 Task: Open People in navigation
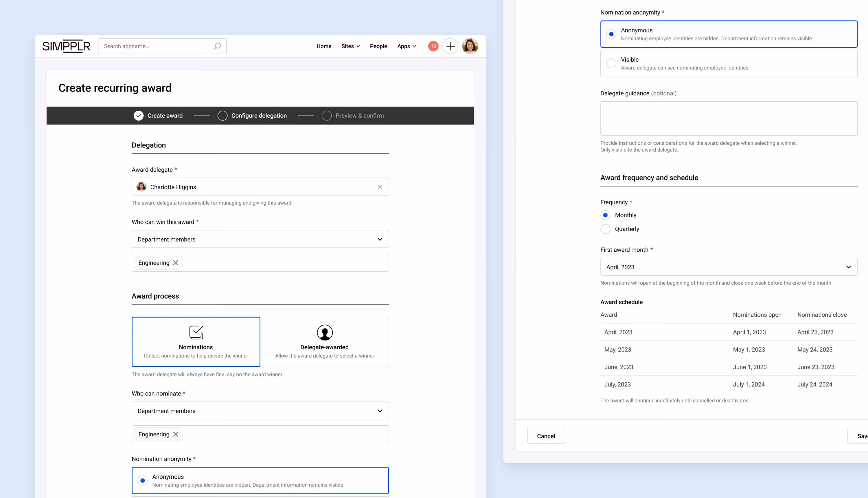pos(378,46)
